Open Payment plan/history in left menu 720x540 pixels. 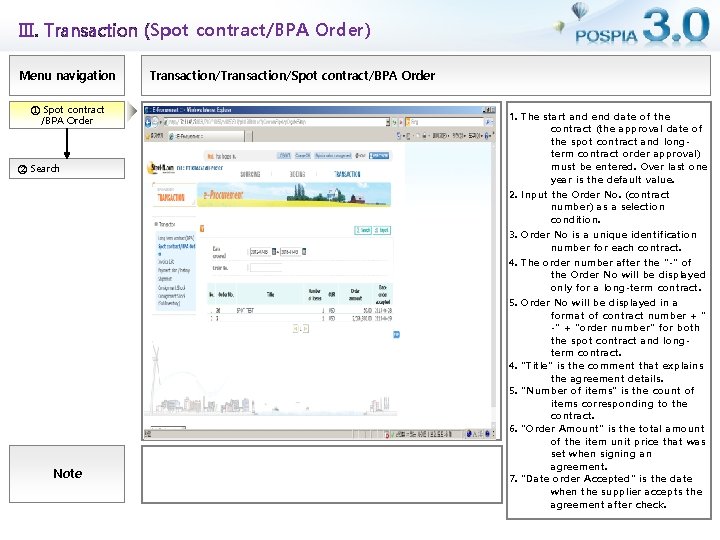(174, 270)
